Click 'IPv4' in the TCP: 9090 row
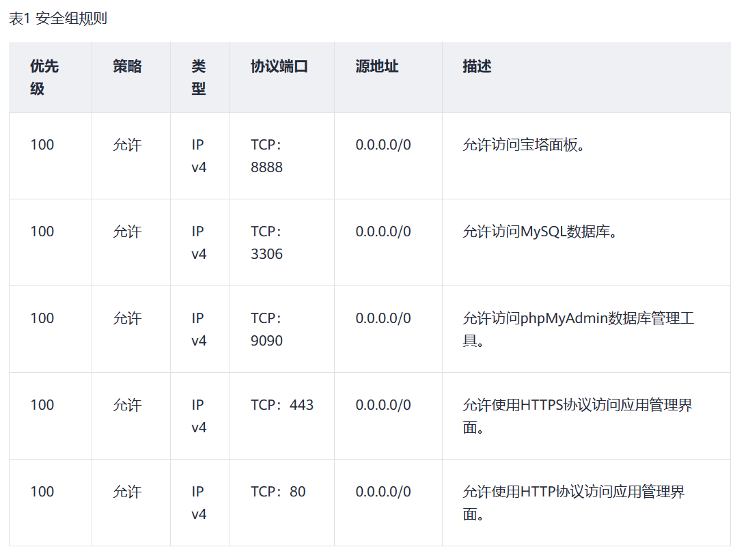The image size is (748, 560). tap(199, 330)
